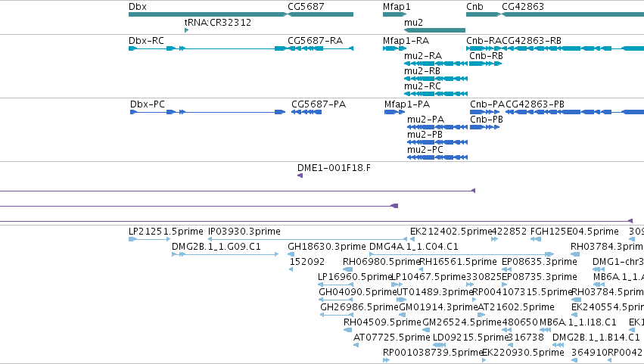The width and height of the screenshot is (644, 364).
Task: Click the RH16561.5prime EST label
Action: pos(458,262)
